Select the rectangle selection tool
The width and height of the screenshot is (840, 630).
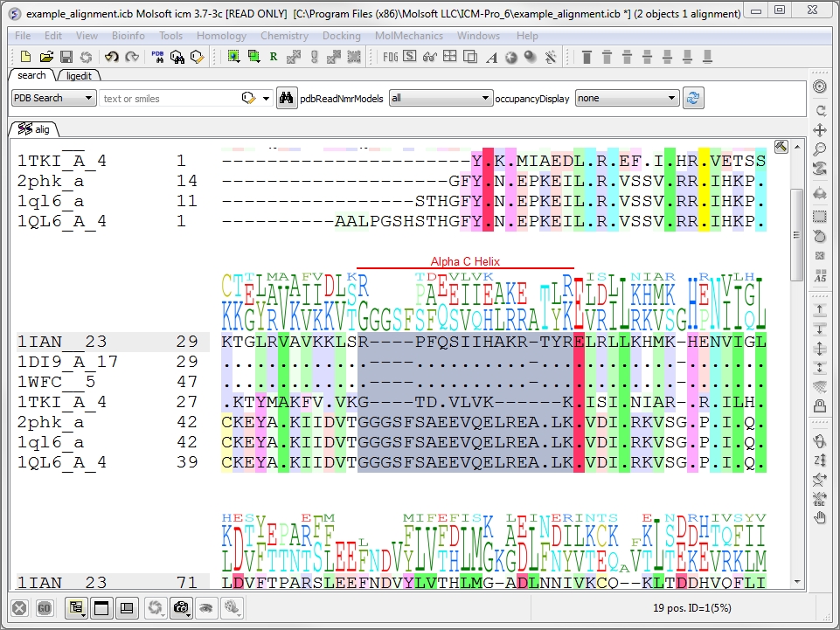tap(820, 216)
